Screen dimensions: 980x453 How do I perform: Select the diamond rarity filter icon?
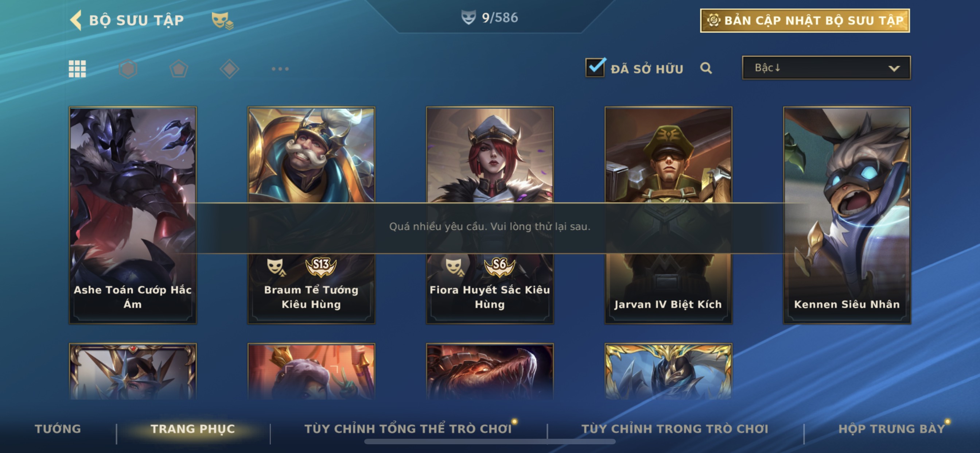[x=229, y=69]
